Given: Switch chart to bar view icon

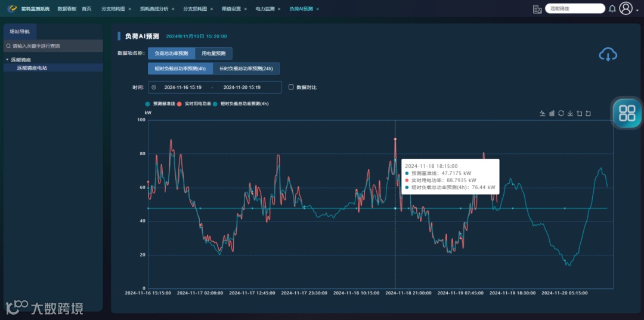Looking at the screenshot, I should pyautogui.click(x=552, y=113).
